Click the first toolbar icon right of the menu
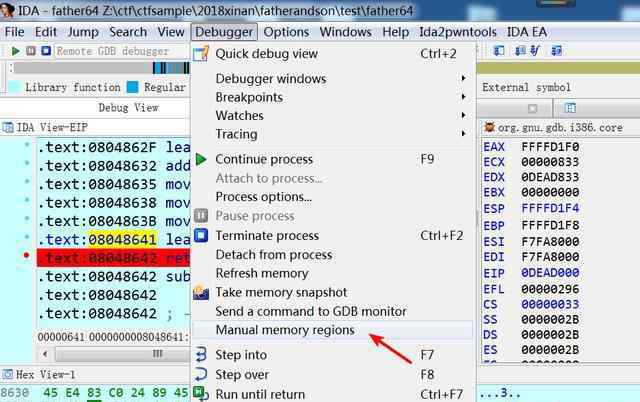This screenshot has height=402, width=640. [x=499, y=51]
